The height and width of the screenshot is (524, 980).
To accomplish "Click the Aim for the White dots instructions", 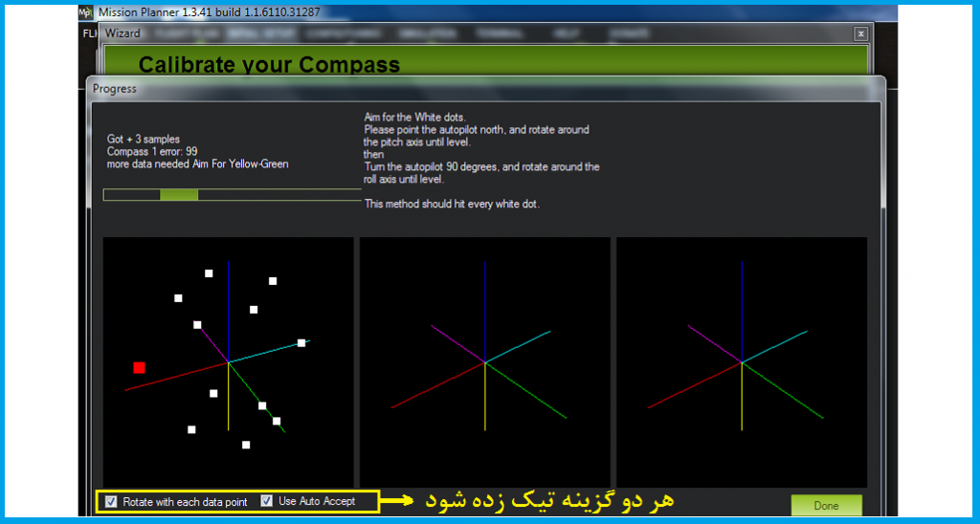I will [482, 159].
